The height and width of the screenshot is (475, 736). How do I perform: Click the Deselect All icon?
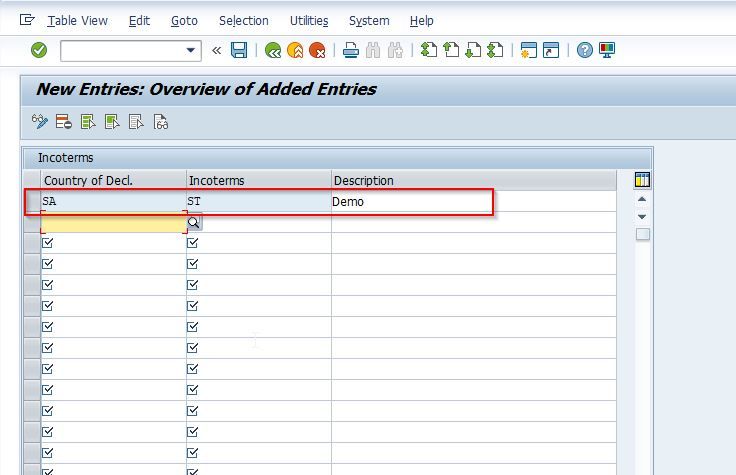point(136,122)
